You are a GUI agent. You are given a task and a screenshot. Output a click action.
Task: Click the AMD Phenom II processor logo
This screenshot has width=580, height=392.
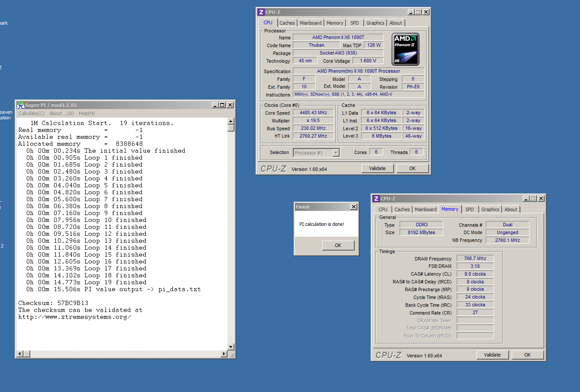click(x=406, y=49)
